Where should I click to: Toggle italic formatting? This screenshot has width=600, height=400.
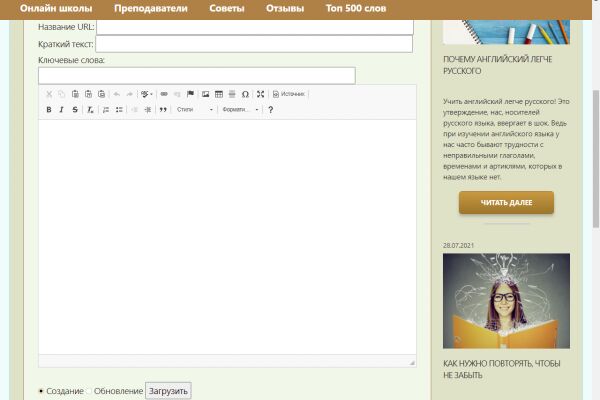[x=62, y=110]
